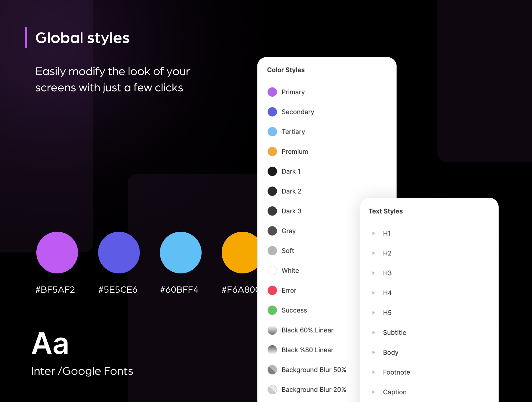Expand the H1 text style arrow
Viewport: 532px width, 402px height.
(x=374, y=233)
